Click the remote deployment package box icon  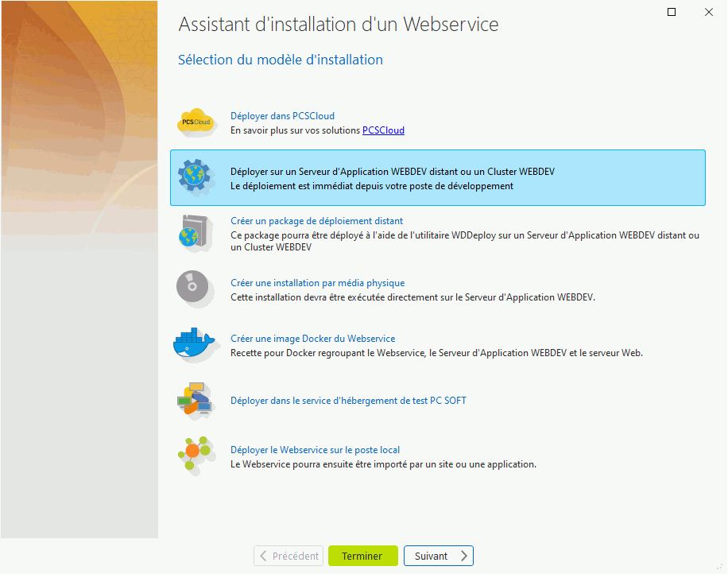pyautogui.click(x=196, y=233)
